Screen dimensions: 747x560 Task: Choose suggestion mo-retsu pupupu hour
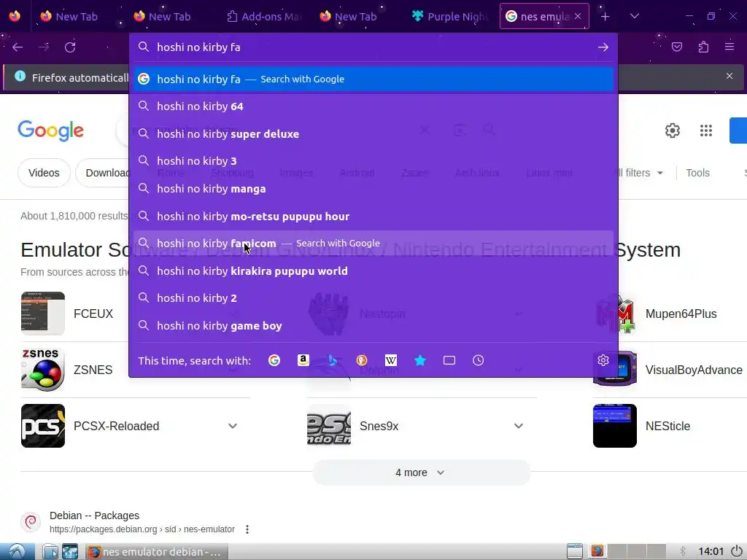373,216
